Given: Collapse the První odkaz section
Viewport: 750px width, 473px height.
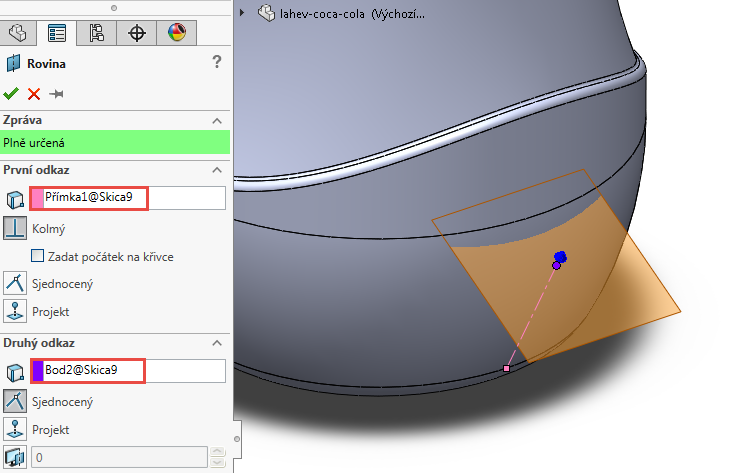Looking at the screenshot, I should pyautogui.click(x=217, y=170).
